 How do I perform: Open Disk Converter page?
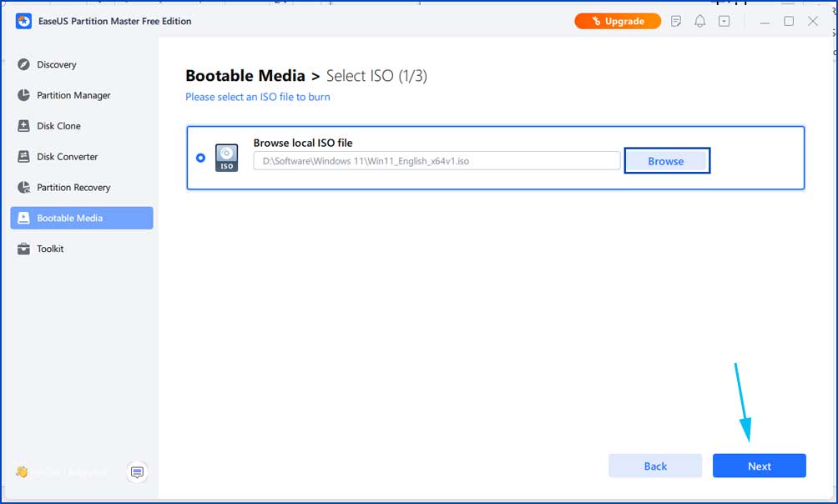click(x=82, y=157)
